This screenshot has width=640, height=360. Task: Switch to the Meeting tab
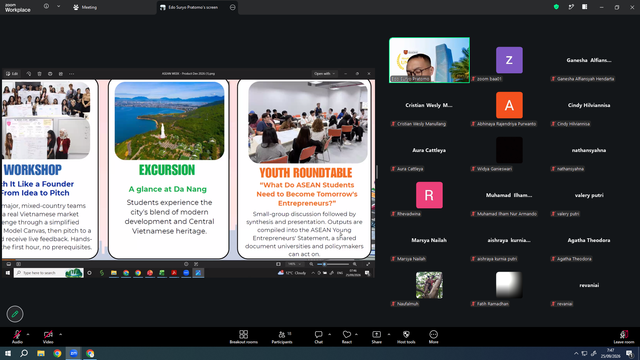coord(85,7)
